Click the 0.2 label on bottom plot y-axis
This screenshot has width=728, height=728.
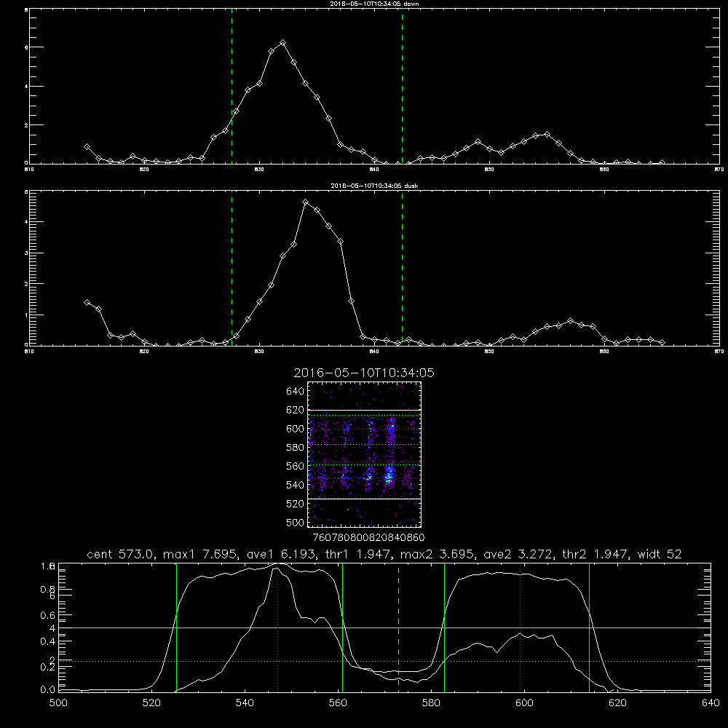tap(48, 667)
